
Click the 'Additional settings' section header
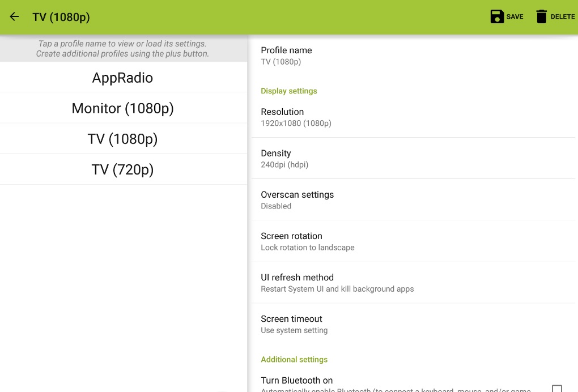point(294,360)
